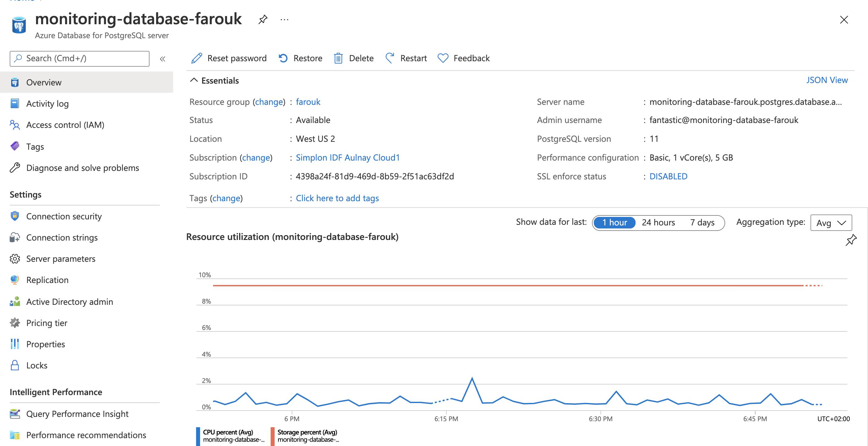Select the 1 hour time range
The height and width of the screenshot is (446, 868).
pos(615,223)
